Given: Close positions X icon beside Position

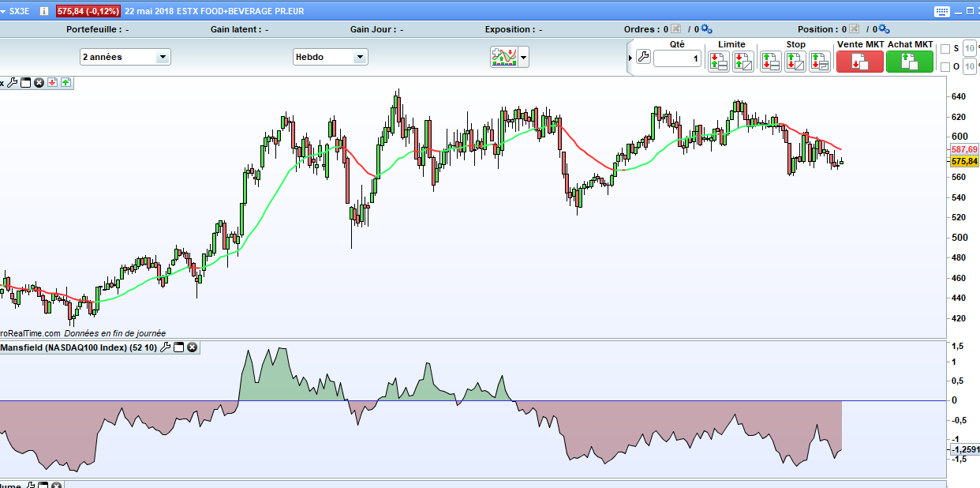Looking at the screenshot, I should (x=854, y=29).
